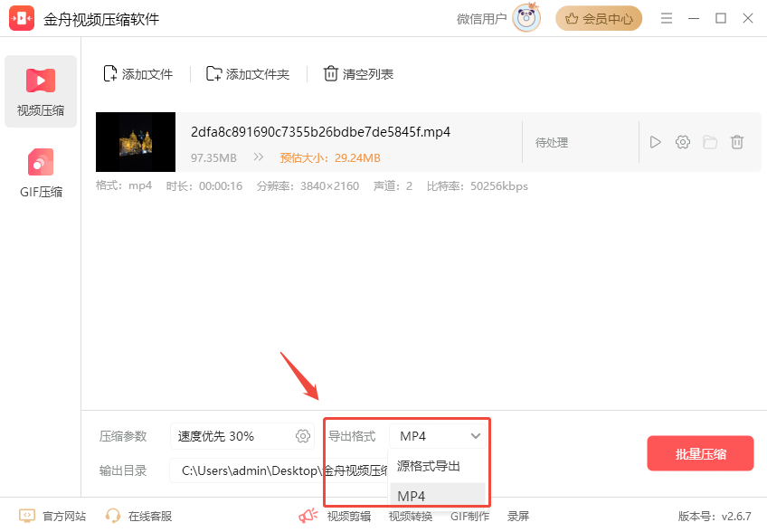
Task: Click the 时长 00:00:16 duration text
Action: [204, 186]
